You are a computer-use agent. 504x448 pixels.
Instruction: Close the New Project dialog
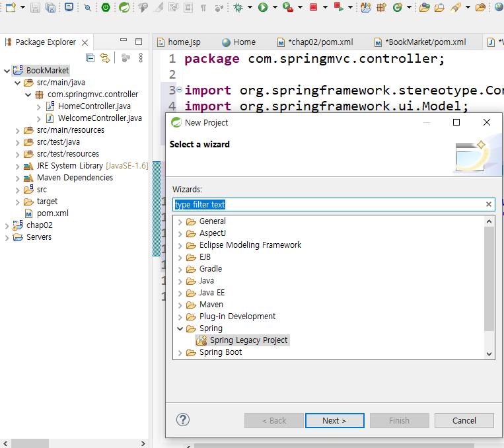(x=487, y=122)
